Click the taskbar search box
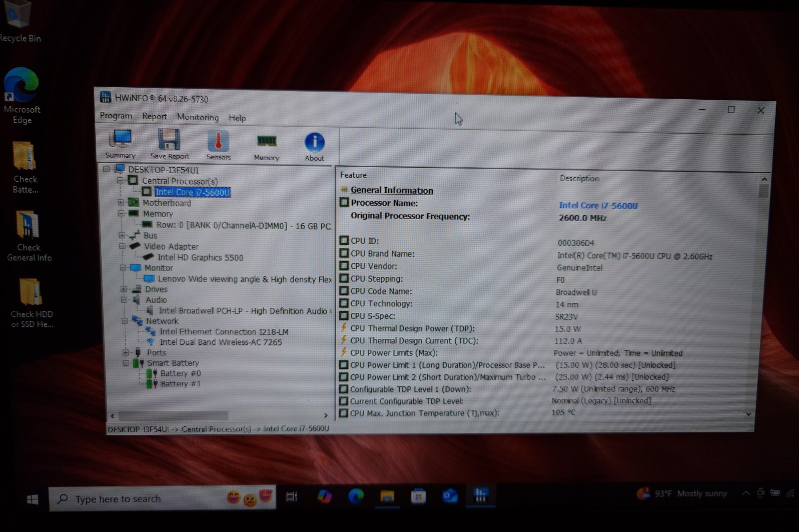The image size is (799, 532). 162,498
